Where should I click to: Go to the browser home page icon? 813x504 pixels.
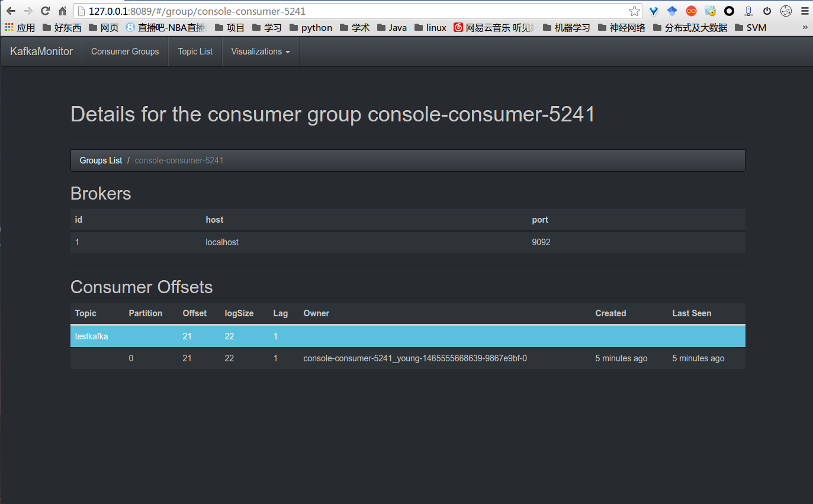62,11
